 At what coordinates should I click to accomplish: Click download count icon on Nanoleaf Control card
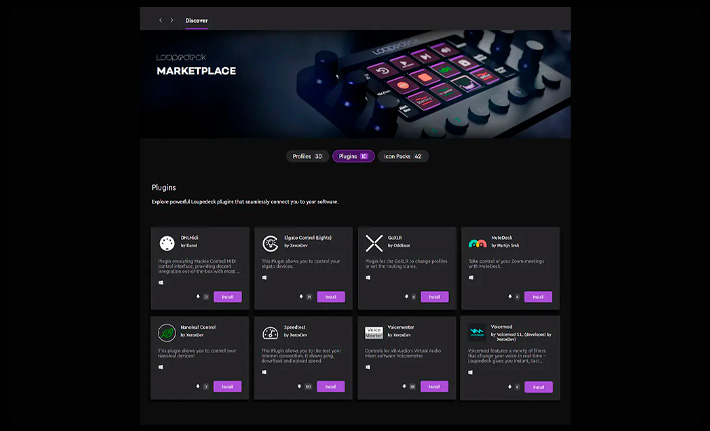[x=198, y=386]
